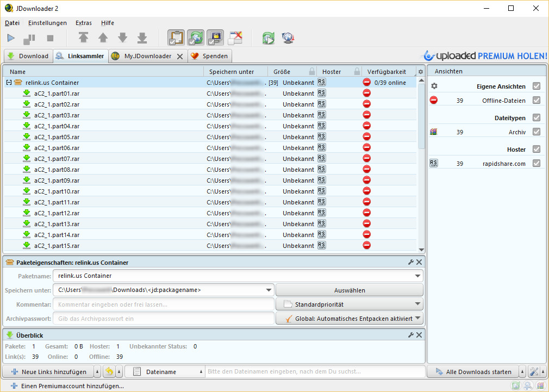This screenshot has width=549, height=392.
Task: Open the Speichern unter path dropdown
Action: [269, 290]
